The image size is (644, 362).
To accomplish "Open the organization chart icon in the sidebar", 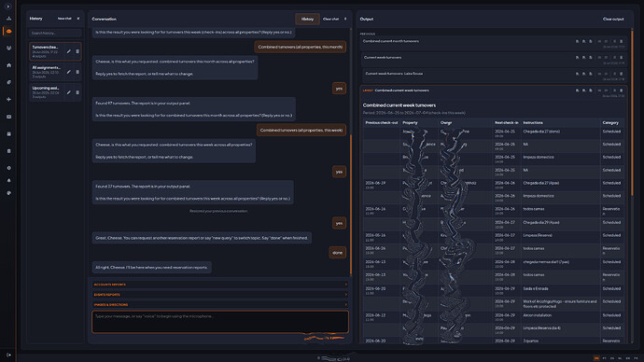I will [x=8, y=19].
